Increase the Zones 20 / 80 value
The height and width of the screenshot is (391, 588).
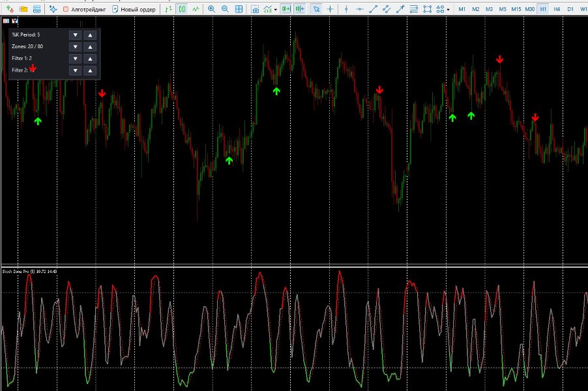coord(90,47)
